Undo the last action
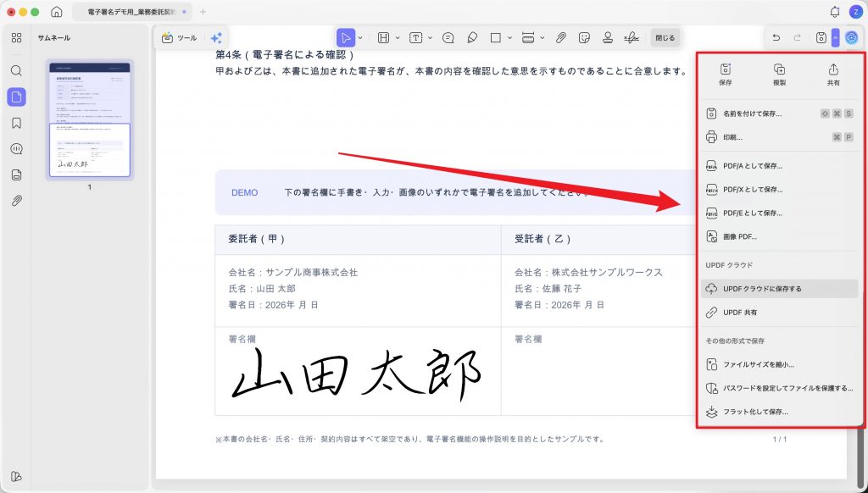The height and width of the screenshot is (493, 868). click(x=776, y=37)
